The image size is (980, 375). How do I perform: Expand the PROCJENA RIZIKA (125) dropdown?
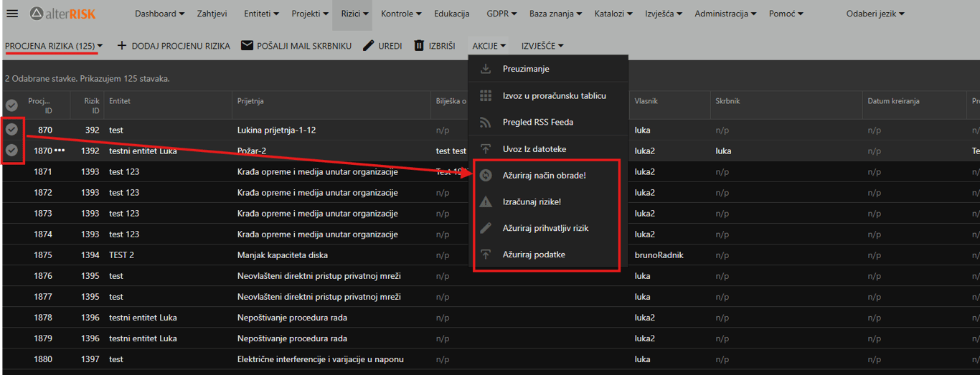pos(54,46)
